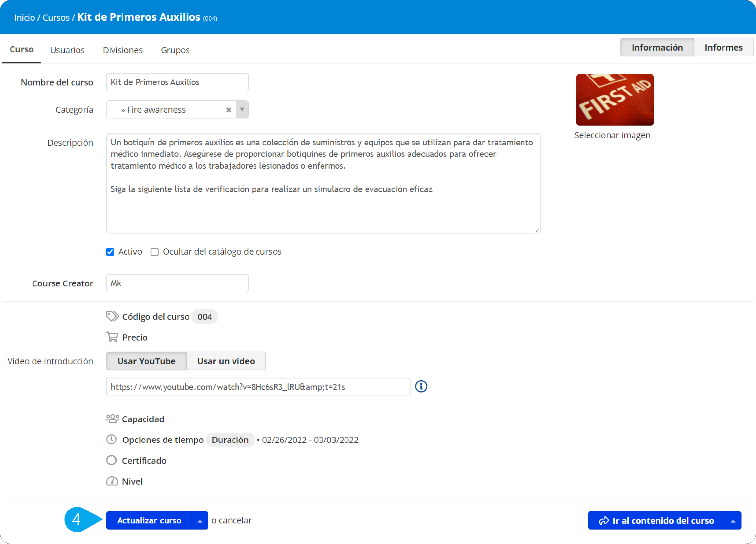
Task: Focus the Course Creator field
Action: point(177,283)
